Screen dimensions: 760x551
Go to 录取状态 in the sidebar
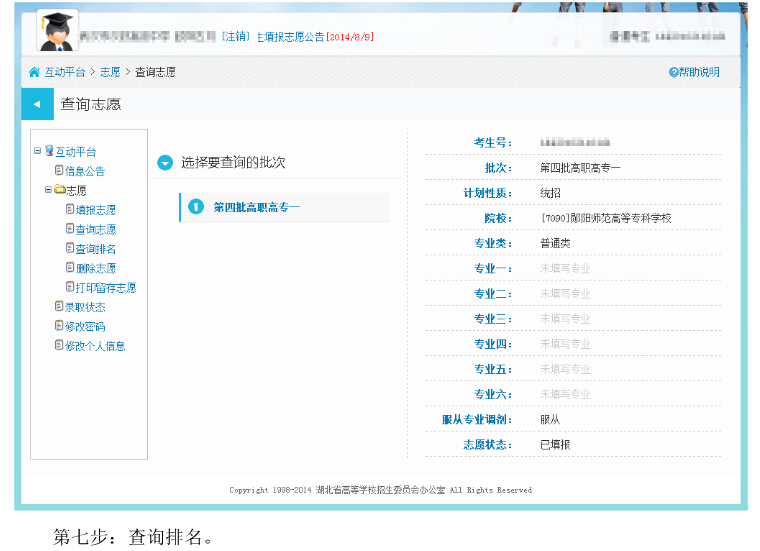tap(85, 307)
